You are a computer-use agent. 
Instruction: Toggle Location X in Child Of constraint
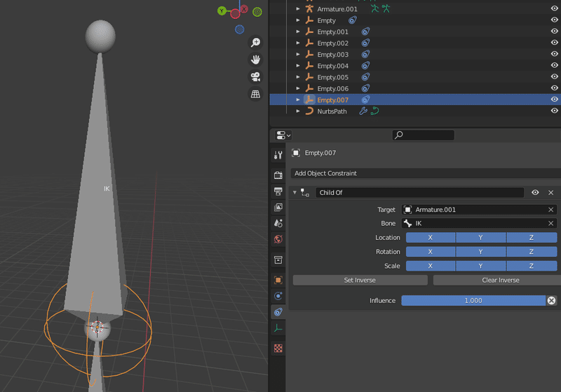pyautogui.click(x=431, y=238)
